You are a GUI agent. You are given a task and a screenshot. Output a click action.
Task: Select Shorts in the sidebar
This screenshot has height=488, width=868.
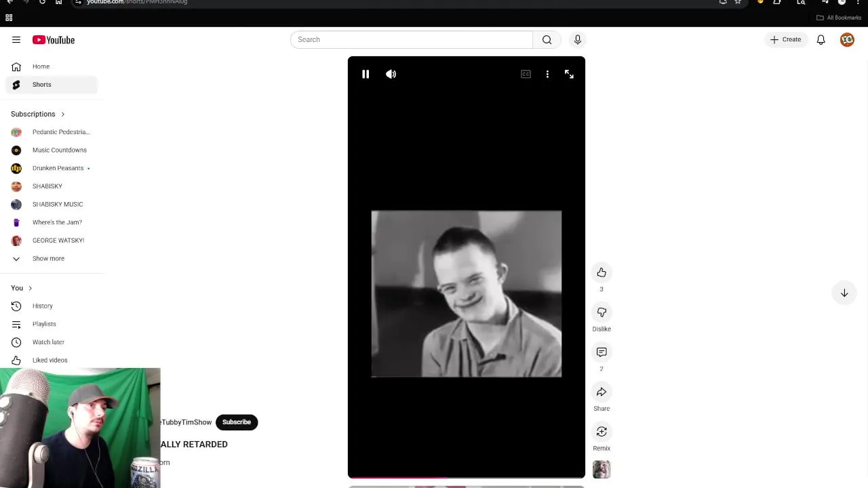[x=52, y=85]
